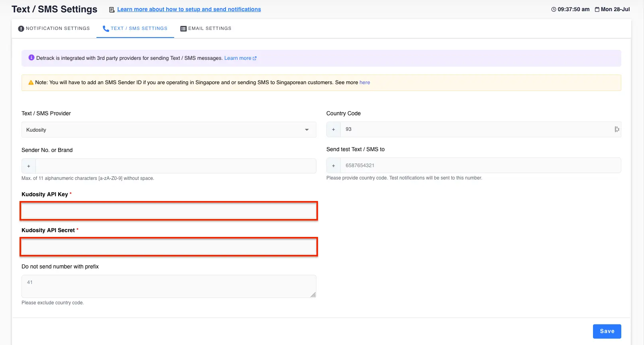Click the test notifications country code hint text
Screen dimensions: 644x345
coord(404,178)
